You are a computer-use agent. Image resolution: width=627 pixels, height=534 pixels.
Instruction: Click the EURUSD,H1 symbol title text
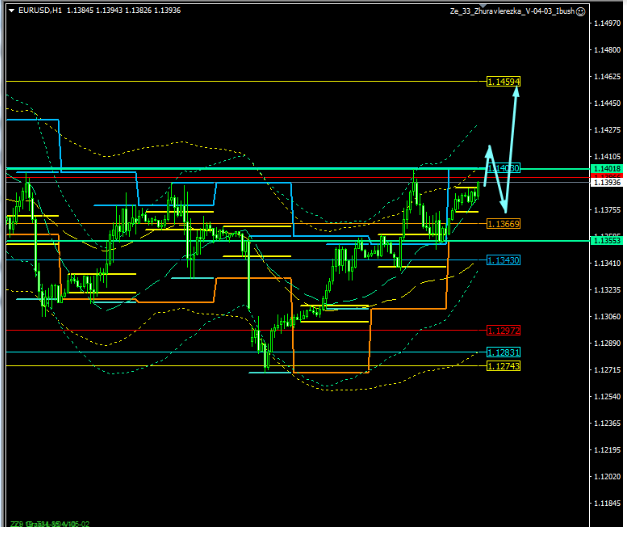(x=45, y=9)
